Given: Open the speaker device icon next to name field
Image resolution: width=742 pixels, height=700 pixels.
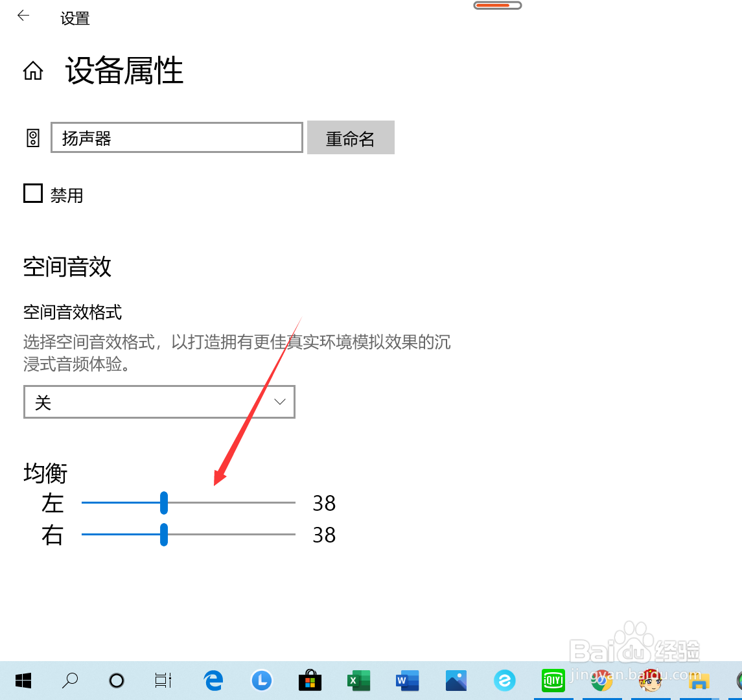Looking at the screenshot, I should click(33, 137).
